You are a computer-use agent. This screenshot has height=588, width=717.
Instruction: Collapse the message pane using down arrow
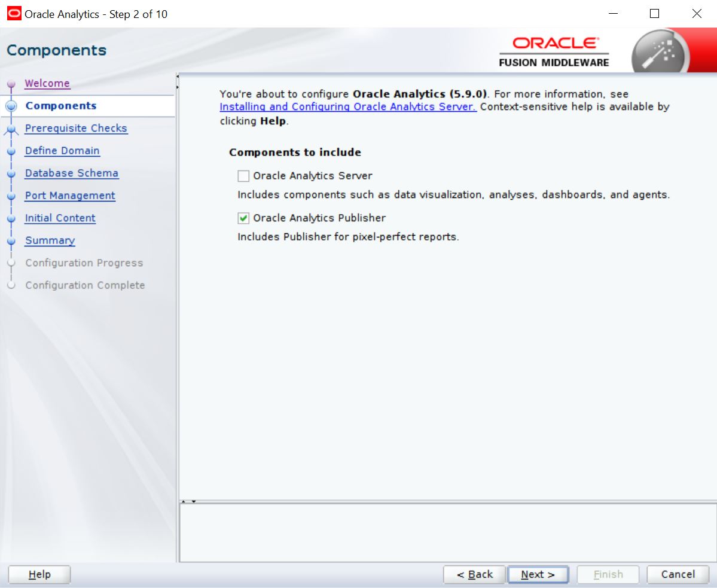coord(193,502)
